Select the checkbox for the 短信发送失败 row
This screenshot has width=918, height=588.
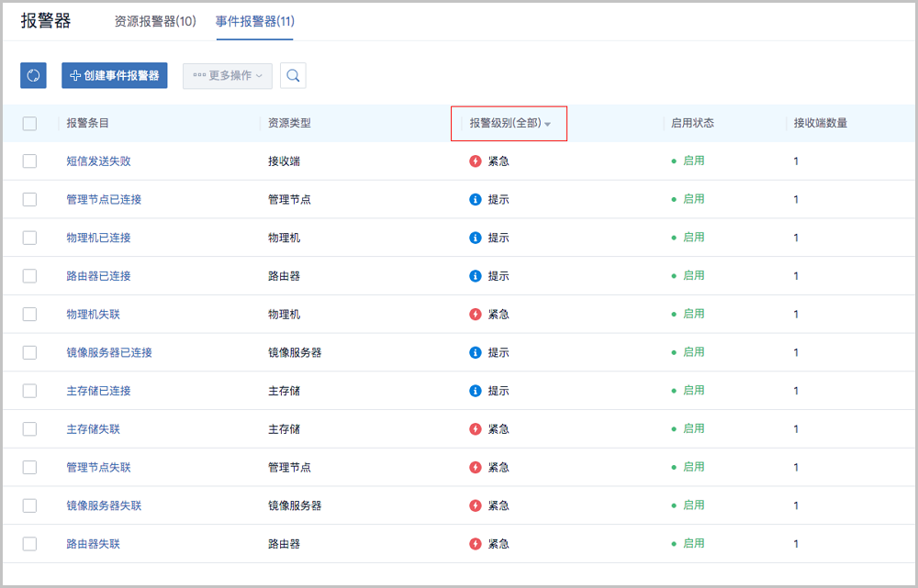point(28,160)
